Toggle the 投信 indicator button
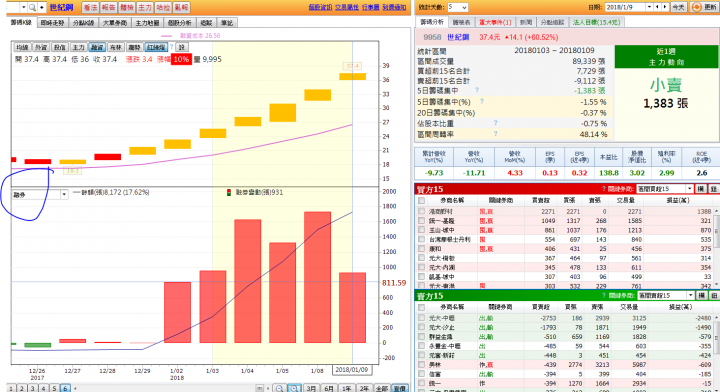This screenshot has width=720, height=392. [x=60, y=47]
